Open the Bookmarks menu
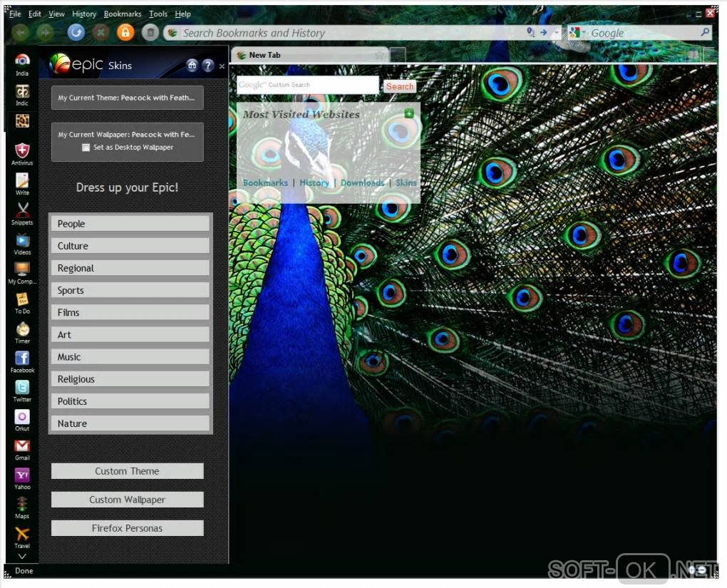 (123, 14)
